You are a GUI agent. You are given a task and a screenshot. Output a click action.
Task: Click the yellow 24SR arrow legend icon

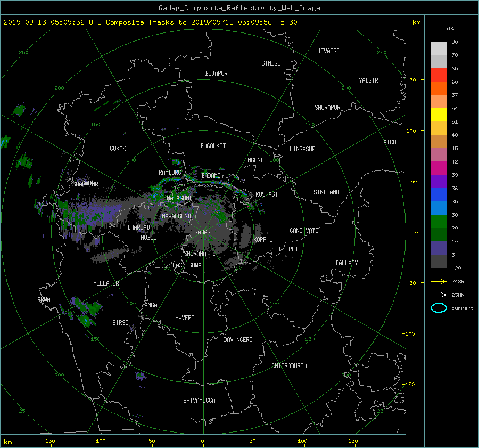(x=439, y=281)
